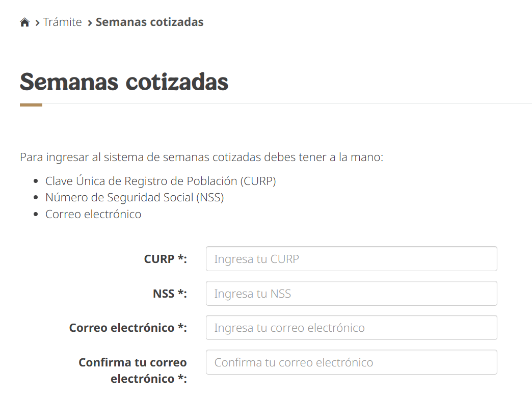This screenshot has height=396, width=532.
Task: Select the Semanas cotizadas breadcrumb item
Action: click(x=149, y=22)
